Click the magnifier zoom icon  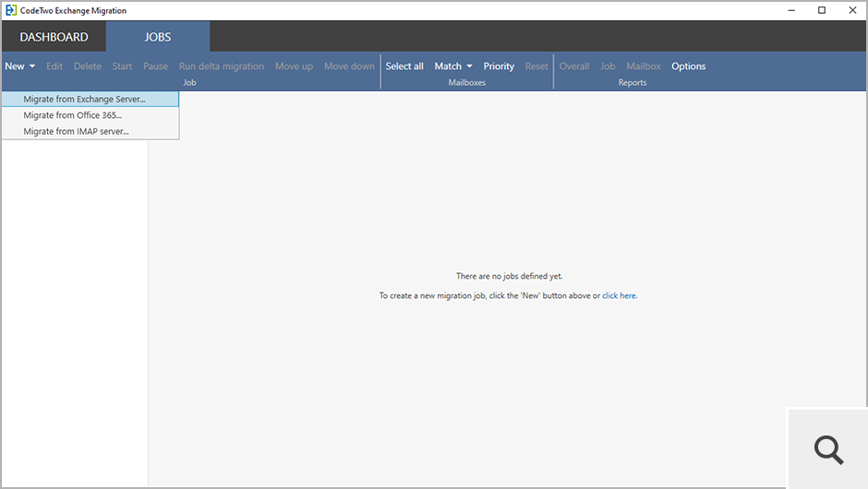coord(828,449)
